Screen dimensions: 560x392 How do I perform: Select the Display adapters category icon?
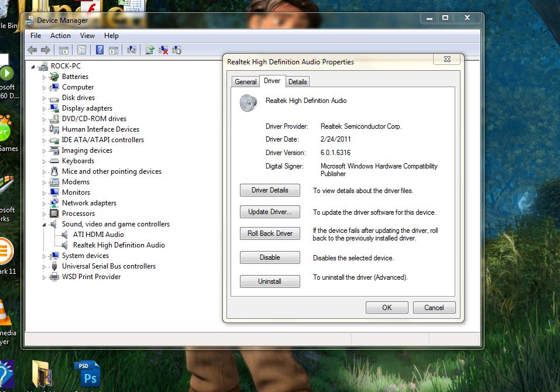[x=54, y=108]
